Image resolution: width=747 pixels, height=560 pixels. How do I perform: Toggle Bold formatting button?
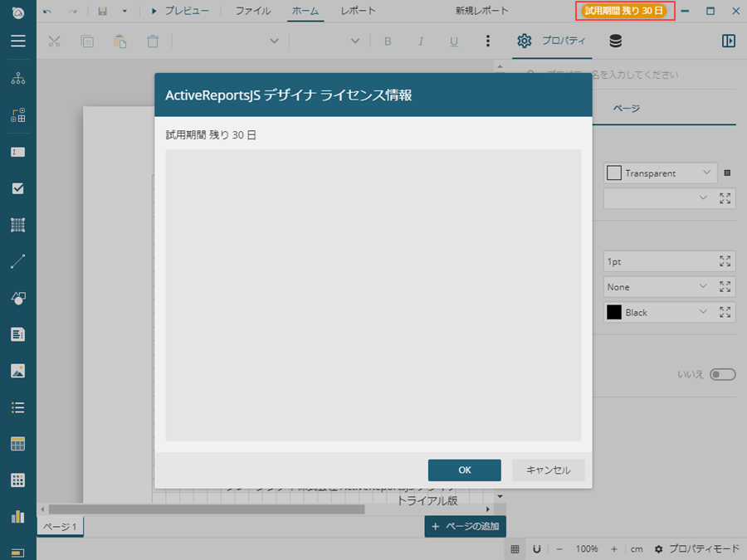388,41
